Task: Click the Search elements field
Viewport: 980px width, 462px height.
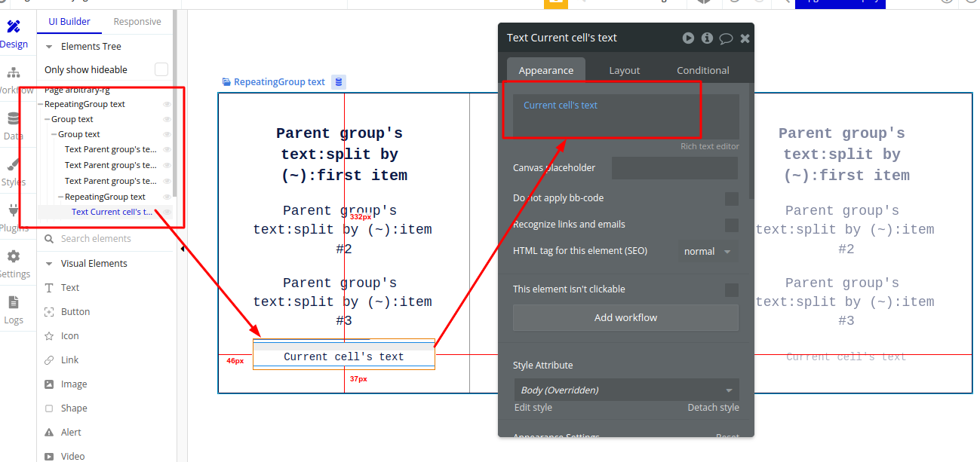Action: click(106, 239)
